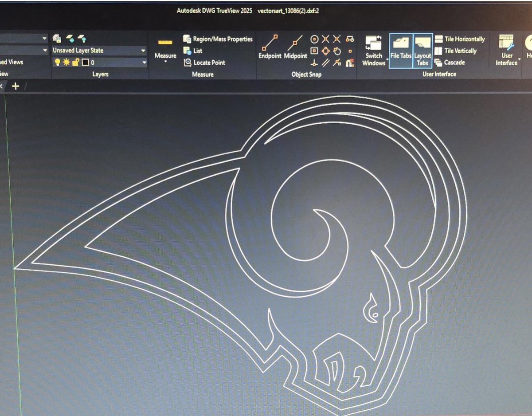Select Center snap circle icon
The image size is (532, 416).
(314, 39)
